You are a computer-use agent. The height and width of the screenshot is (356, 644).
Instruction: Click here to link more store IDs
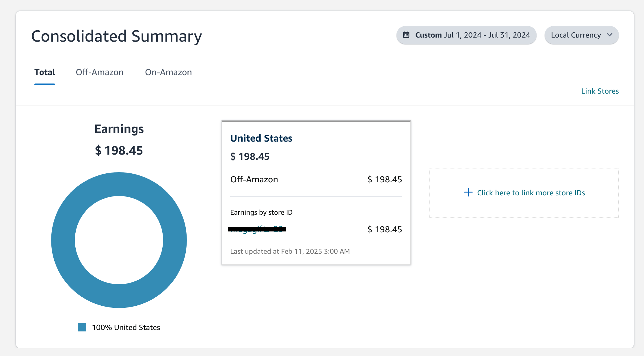(x=531, y=193)
